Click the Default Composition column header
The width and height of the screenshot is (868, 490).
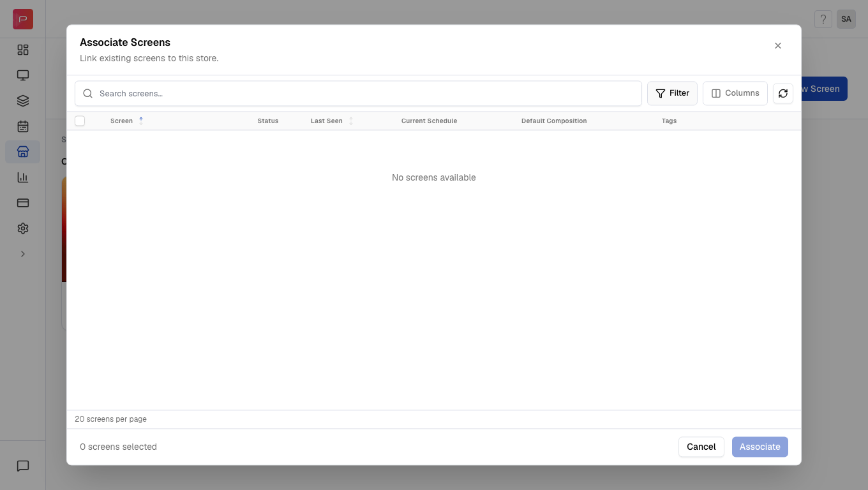[554, 121]
